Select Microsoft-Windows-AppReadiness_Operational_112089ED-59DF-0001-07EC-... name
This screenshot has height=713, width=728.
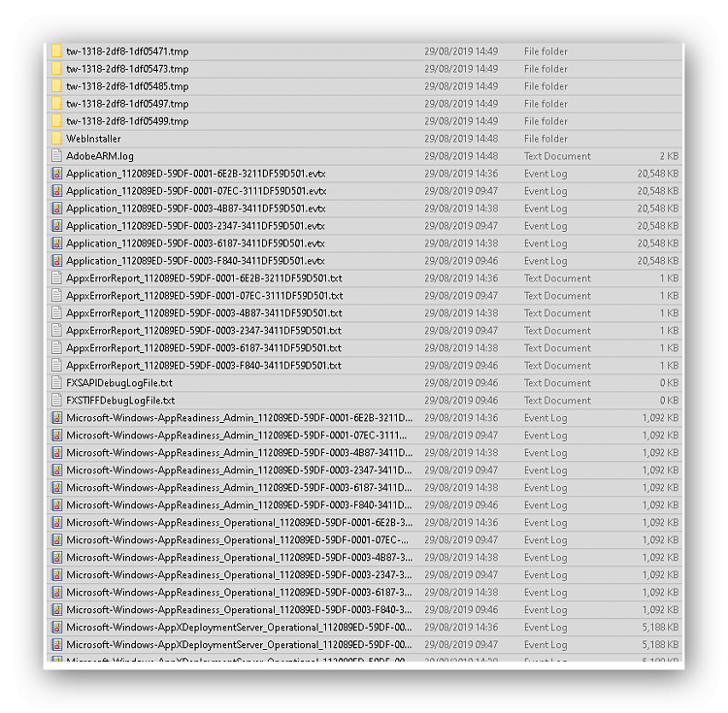(237, 540)
